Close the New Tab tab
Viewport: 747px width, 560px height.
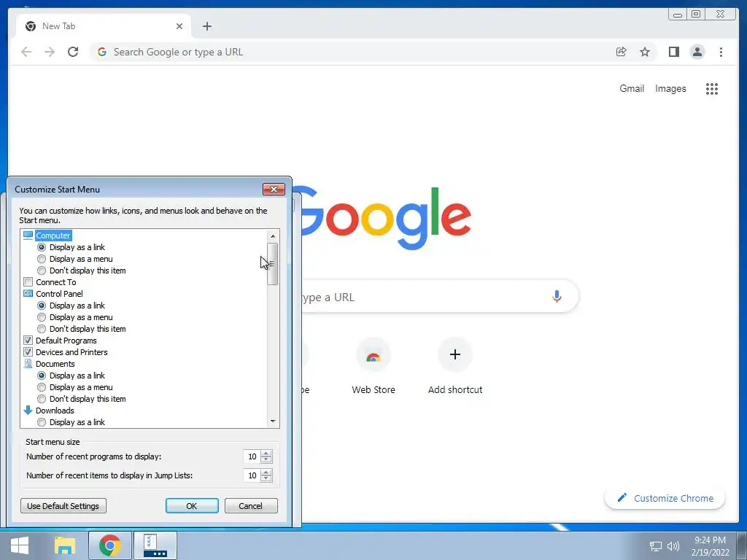179,26
